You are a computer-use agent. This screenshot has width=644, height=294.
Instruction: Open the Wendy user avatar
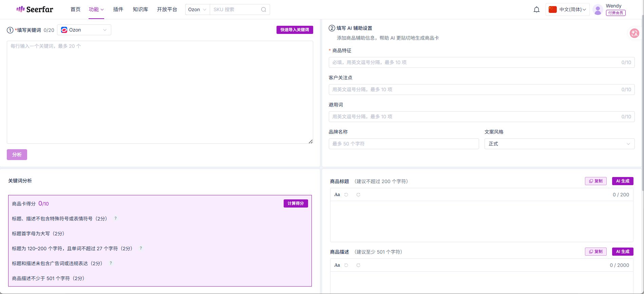click(598, 9)
